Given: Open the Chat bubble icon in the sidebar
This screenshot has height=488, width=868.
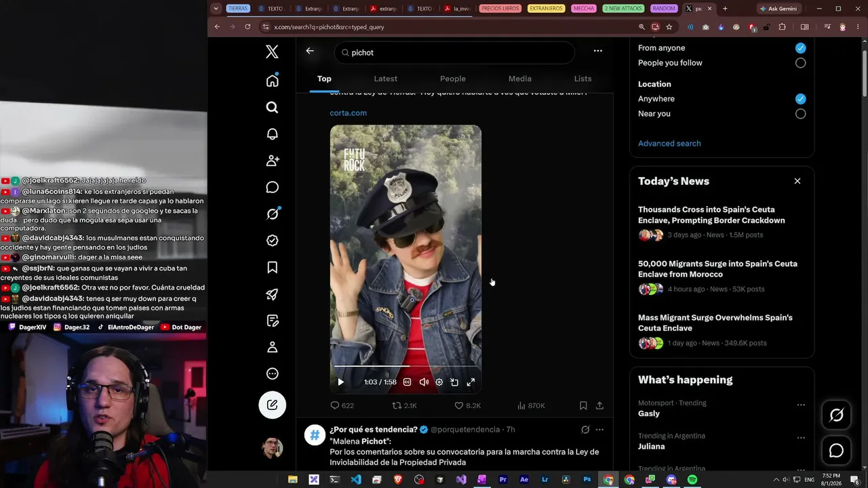Looking at the screenshot, I should pyautogui.click(x=272, y=187).
